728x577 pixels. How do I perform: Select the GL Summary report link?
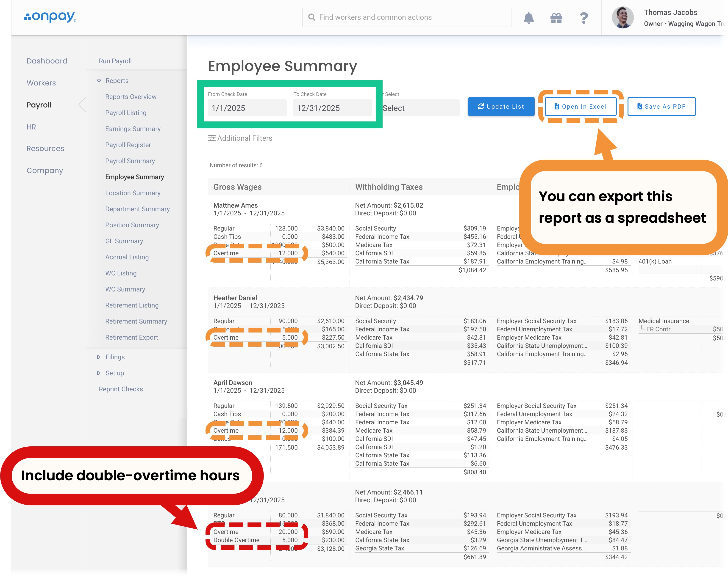(124, 241)
